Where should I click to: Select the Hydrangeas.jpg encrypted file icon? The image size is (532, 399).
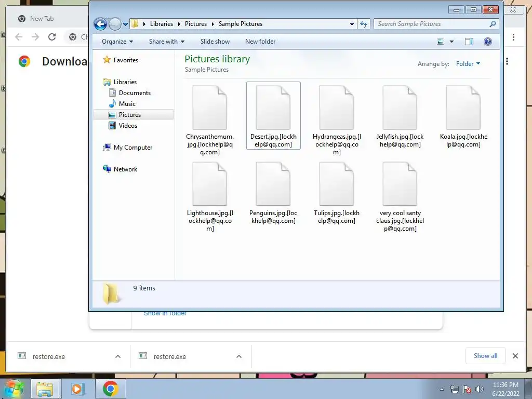tap(337, 107)
